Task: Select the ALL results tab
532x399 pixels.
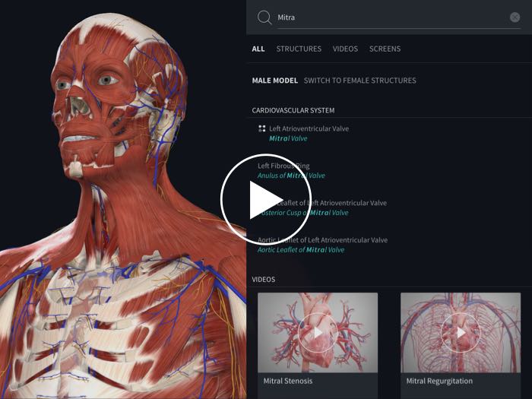Action: 258,49
